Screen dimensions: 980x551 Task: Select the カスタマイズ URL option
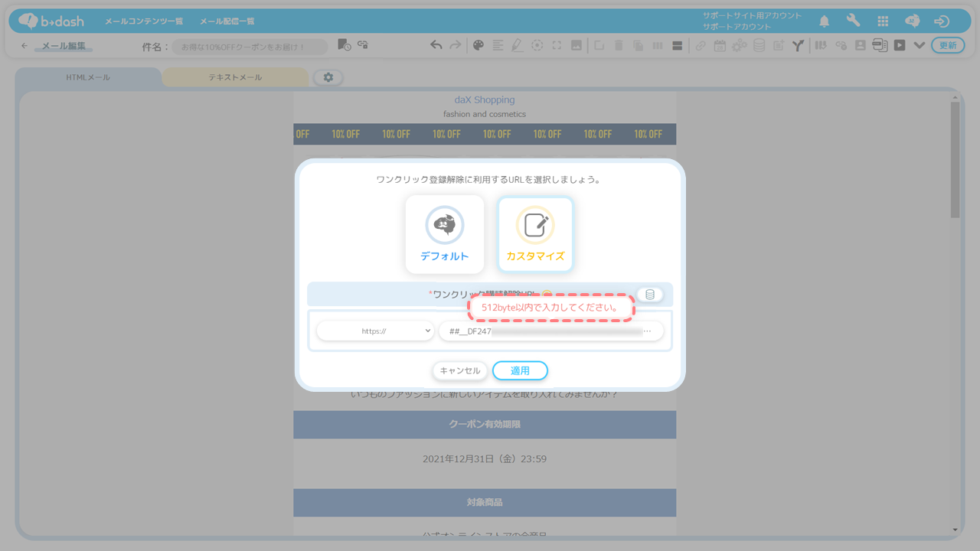pos(535,234)
